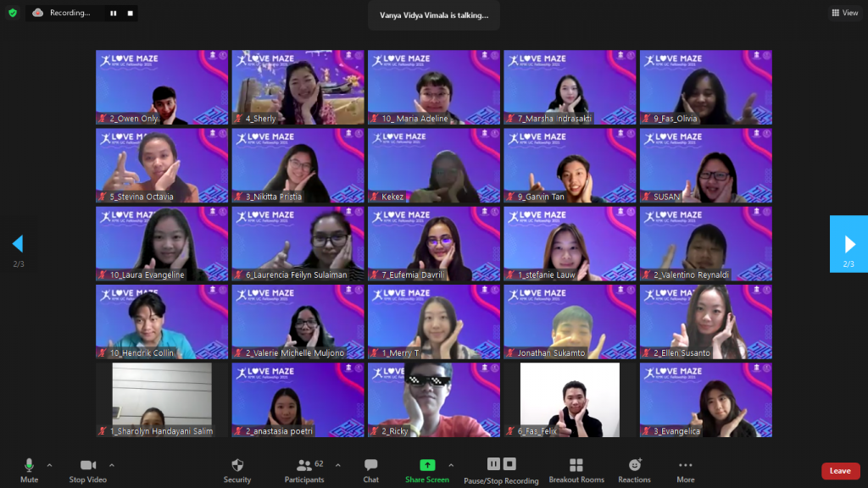Expand audio options arrow beside Mute
The image size is (868, 488).
pyautogui.click(x=49, y=464)
